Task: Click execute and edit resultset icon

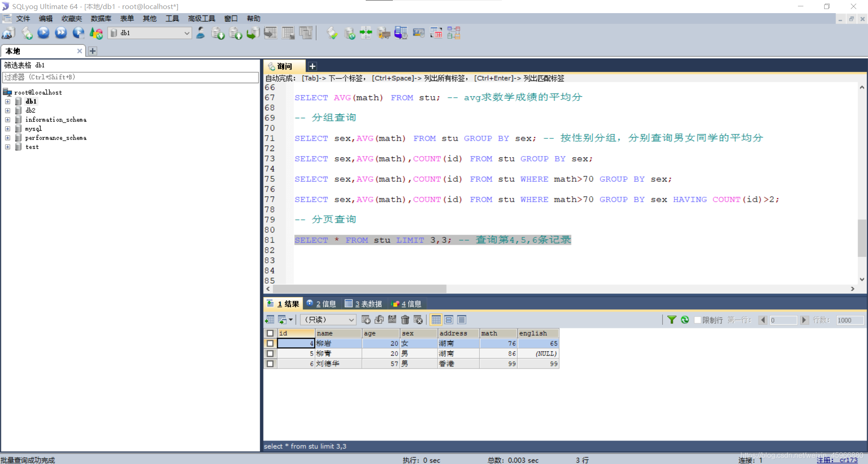Action: pyautogui.click(x=78, y=33)
